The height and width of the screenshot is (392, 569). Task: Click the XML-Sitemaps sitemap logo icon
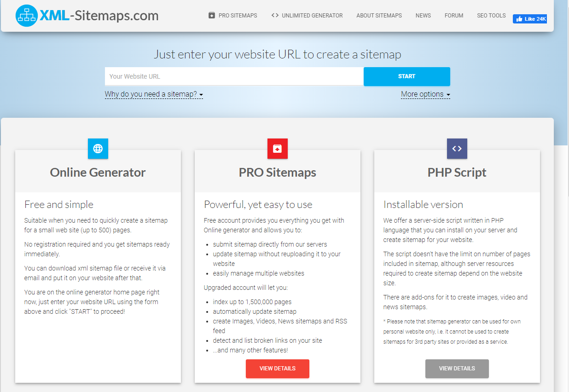[x=26, y=16]
